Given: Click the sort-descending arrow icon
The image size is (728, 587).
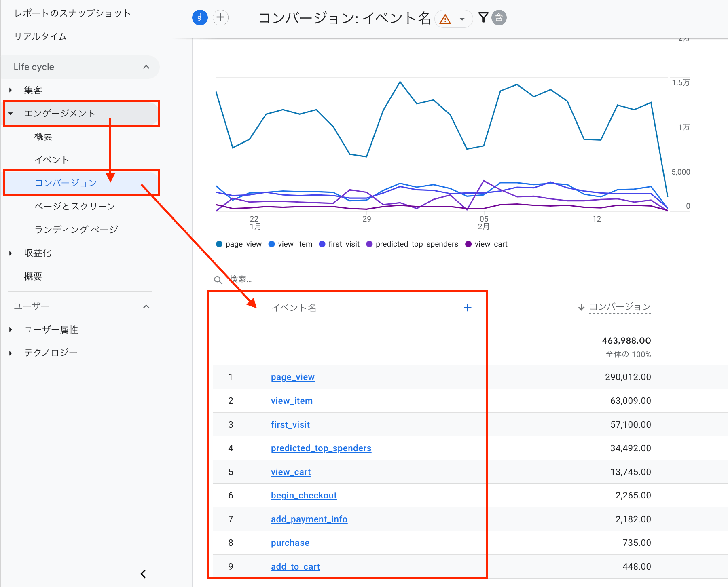Looking at the screenshot, I should click(x=581, y=307).
